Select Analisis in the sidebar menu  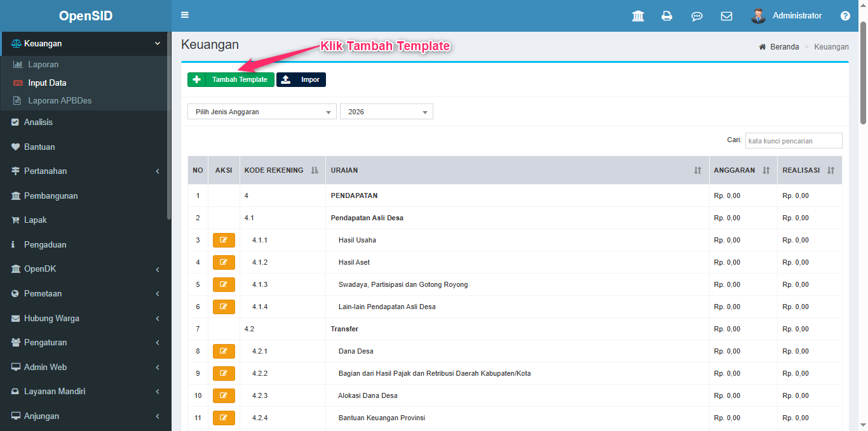coord(38,122)
